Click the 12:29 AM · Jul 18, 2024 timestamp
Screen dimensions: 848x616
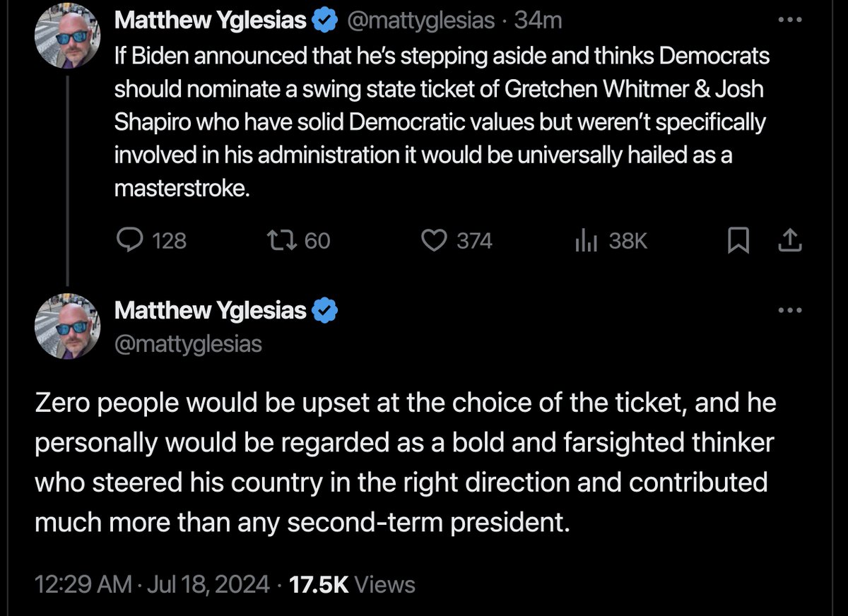[x=153, y=584]
